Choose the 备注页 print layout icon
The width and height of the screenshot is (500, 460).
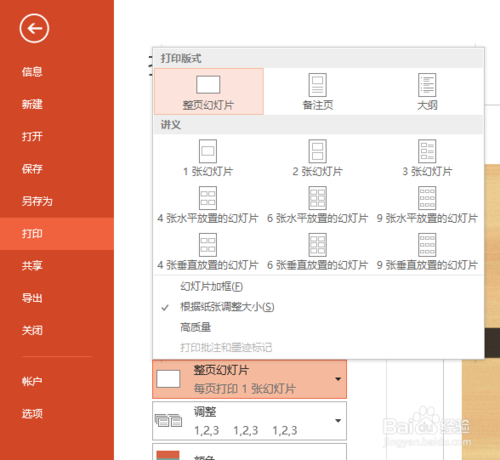click(318, 85)
